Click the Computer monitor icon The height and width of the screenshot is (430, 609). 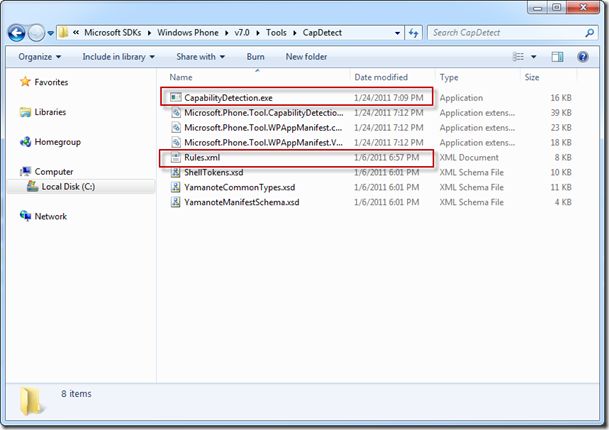click(x=25, y=171)
